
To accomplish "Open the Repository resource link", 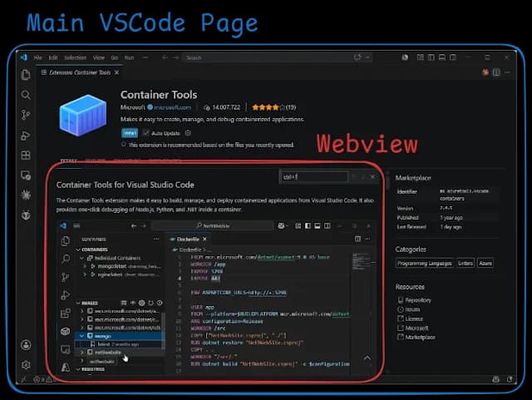I will coord(415,300).
